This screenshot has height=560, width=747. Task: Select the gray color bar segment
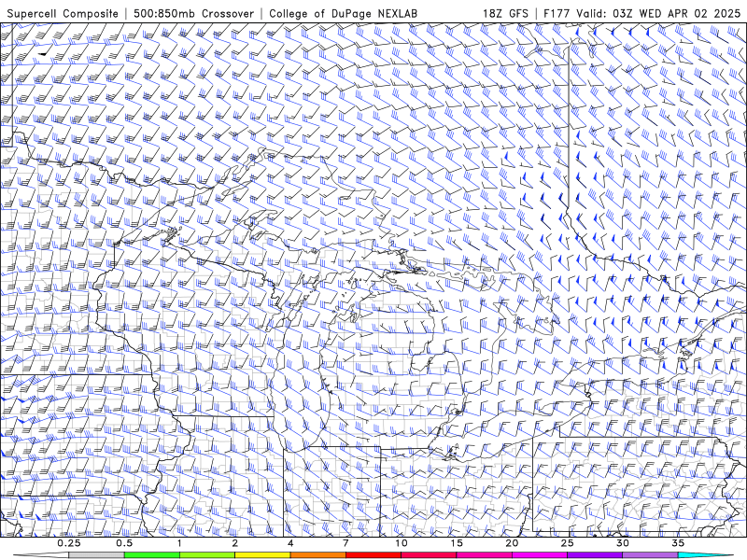tap(97, 555)
